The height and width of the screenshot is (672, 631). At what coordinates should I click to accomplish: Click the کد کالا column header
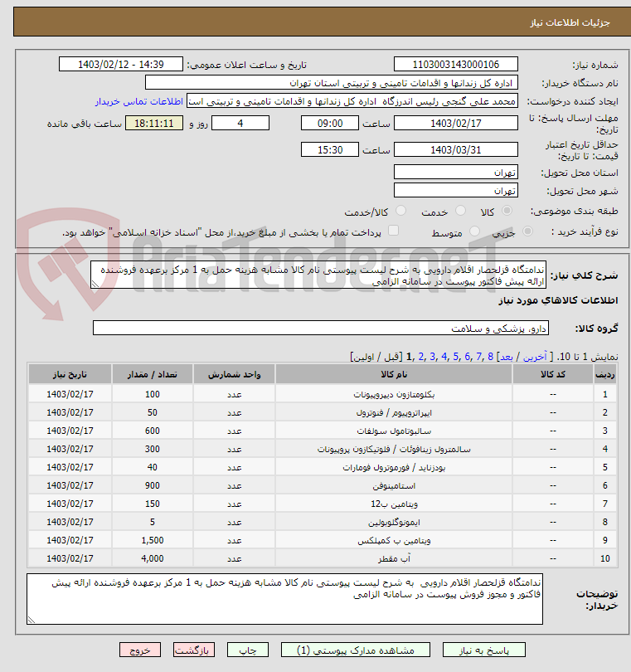point(553,374)
